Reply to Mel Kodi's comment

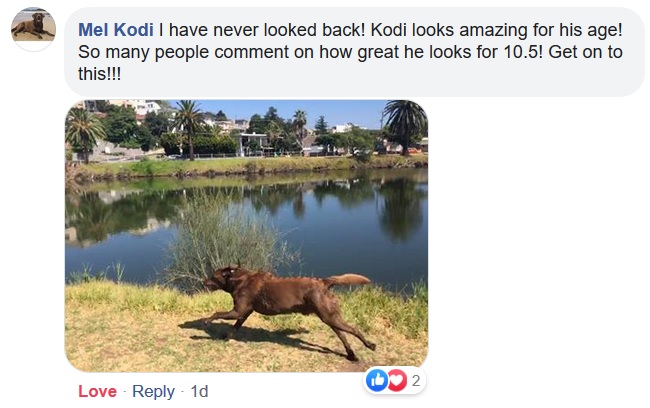tap(153, 391)
